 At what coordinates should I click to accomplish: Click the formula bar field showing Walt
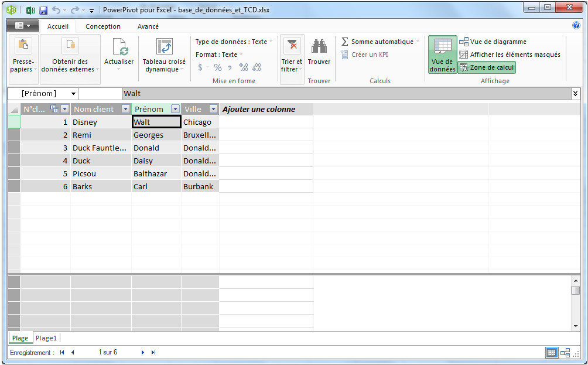pyautogui.click(x=346, y=93)
